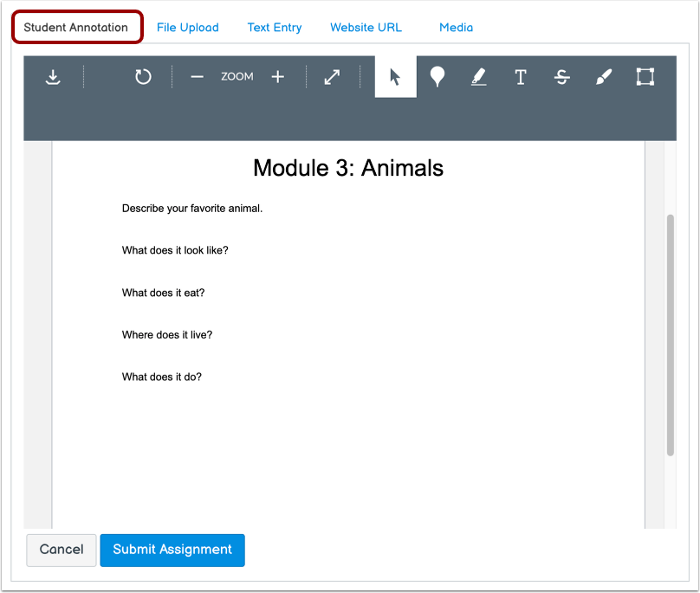This screenshot has height=593, width=700.
Task: Select the Highlight annotation tool
Action: point(479,76)
